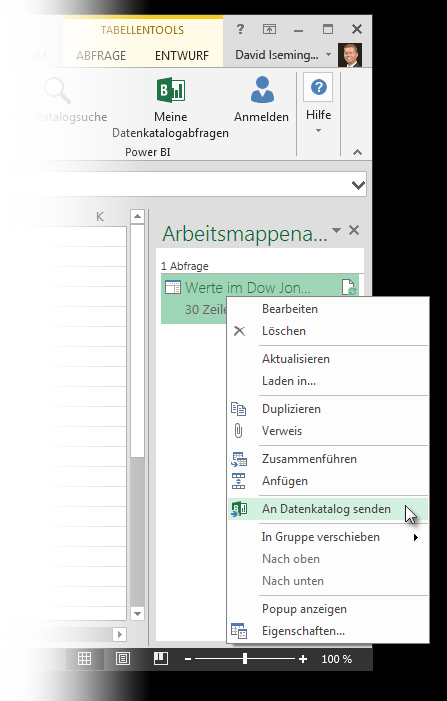447x701 pixels.
Task: Choose Bearbeiten from the context menu
Action: (328, 309)
